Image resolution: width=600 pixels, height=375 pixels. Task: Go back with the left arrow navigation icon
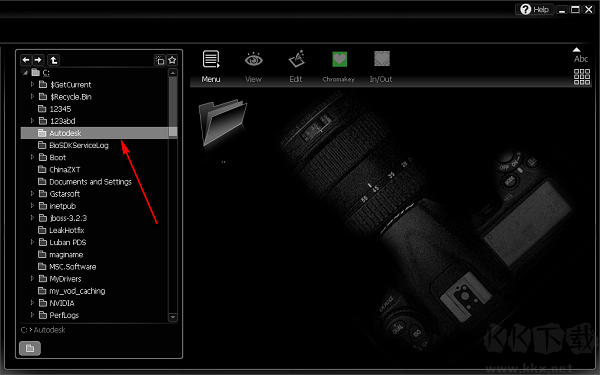tap(26, 60)
